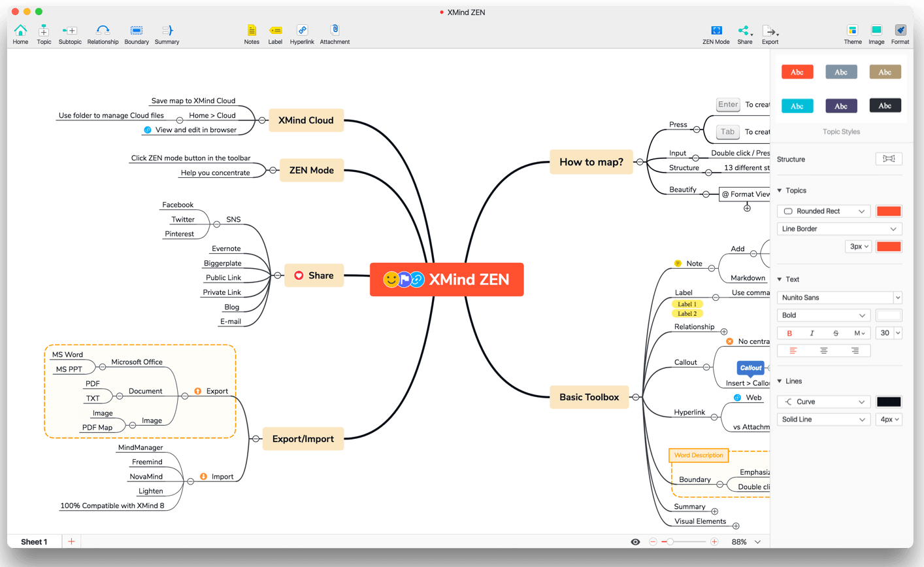924x567 pixels.
Task: Click the heart marker on Share topic
Action: 299,275
